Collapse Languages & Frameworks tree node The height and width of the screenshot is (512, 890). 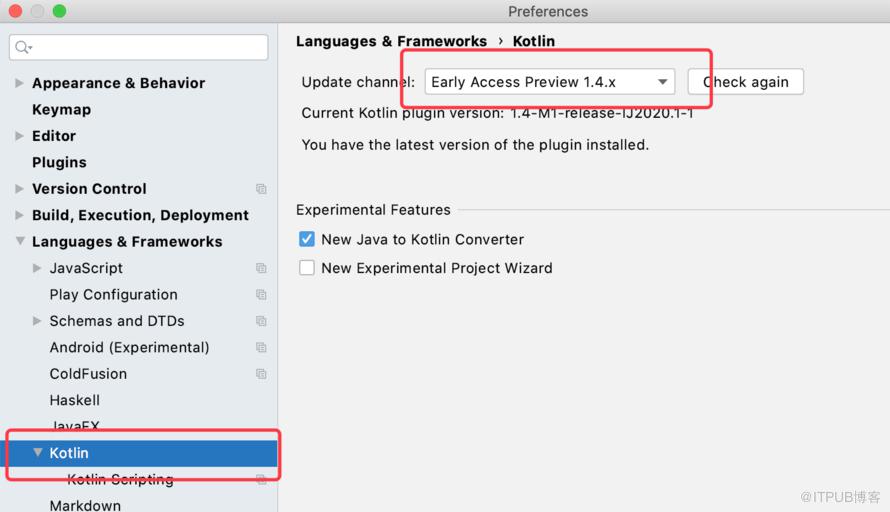tap(20, 241)
